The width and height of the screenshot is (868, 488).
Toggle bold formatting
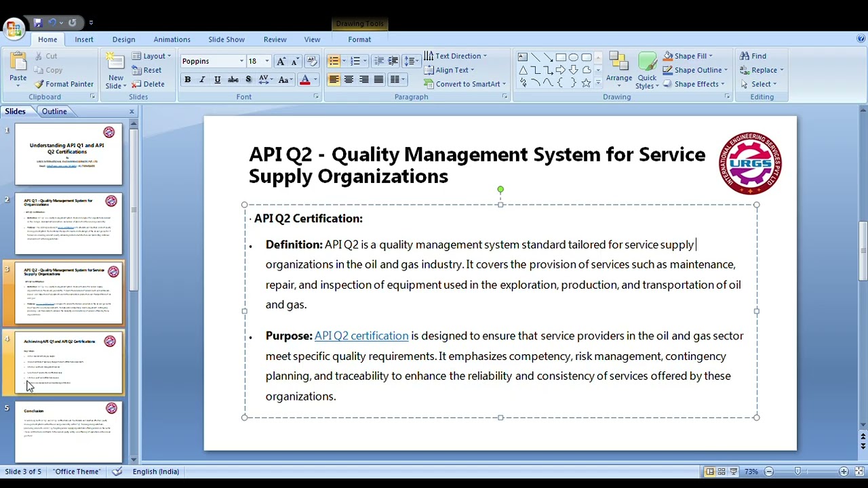pos(187,80)
